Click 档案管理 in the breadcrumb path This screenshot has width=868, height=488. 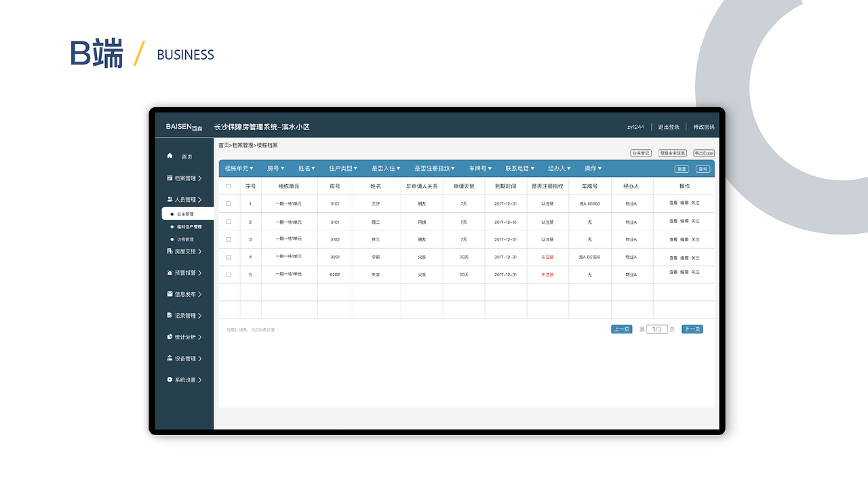(x=243, y=146)
